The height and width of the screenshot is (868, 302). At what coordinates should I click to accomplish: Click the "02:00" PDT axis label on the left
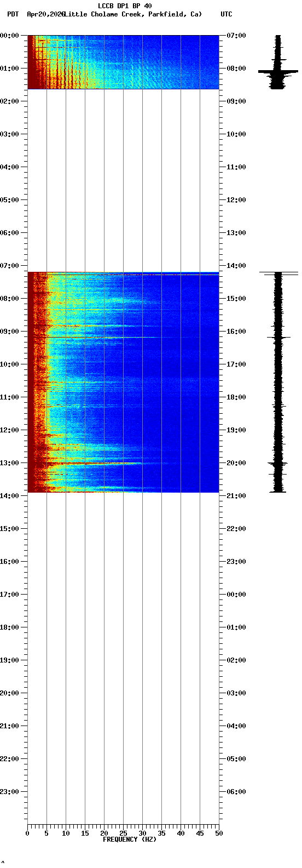(x=10, y=101)
